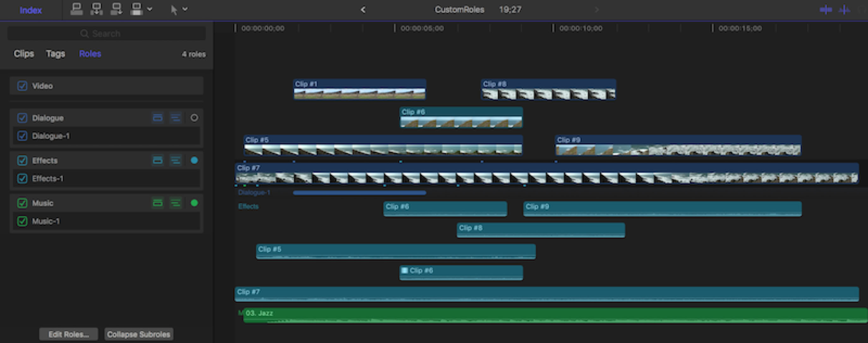Show Dialogue role audio lanes icon
The image size is (868, 343).
[157, 117]
